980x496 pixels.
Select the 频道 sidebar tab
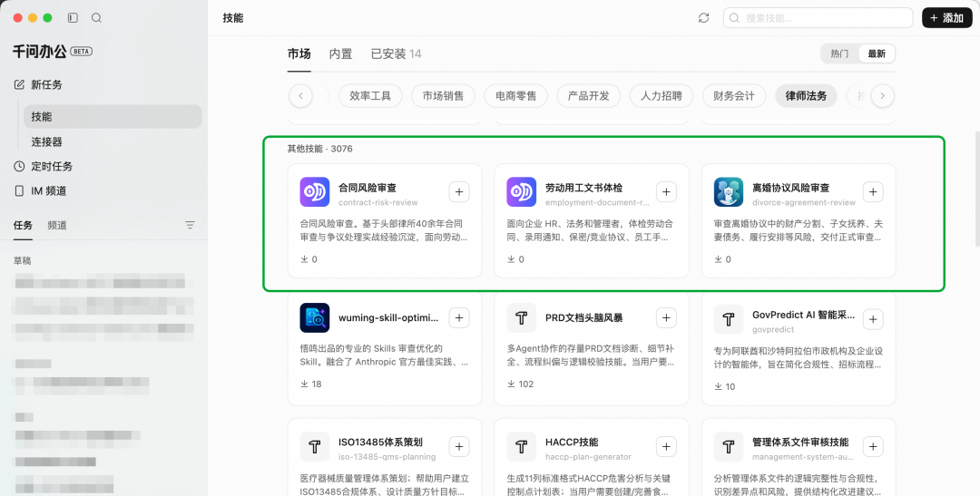point(57,225)
